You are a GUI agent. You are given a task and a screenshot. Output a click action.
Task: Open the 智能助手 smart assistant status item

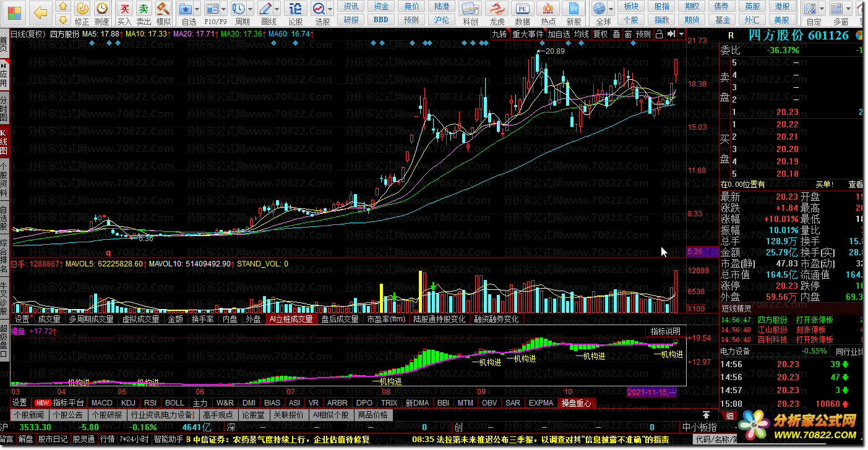168,439
